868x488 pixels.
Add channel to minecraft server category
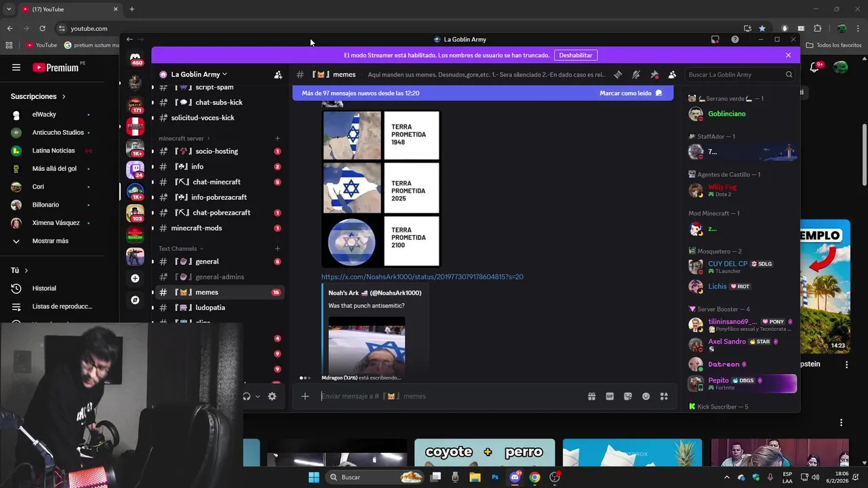pos(277,138)
